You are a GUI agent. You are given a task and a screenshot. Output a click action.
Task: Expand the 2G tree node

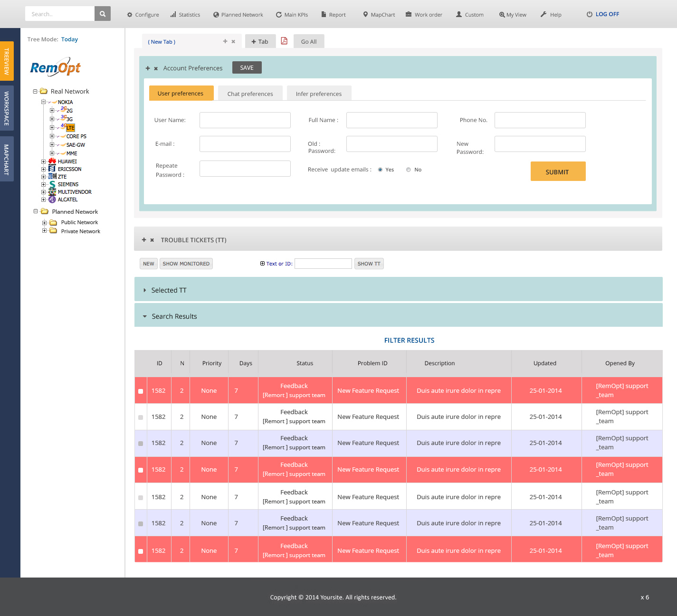52,110
